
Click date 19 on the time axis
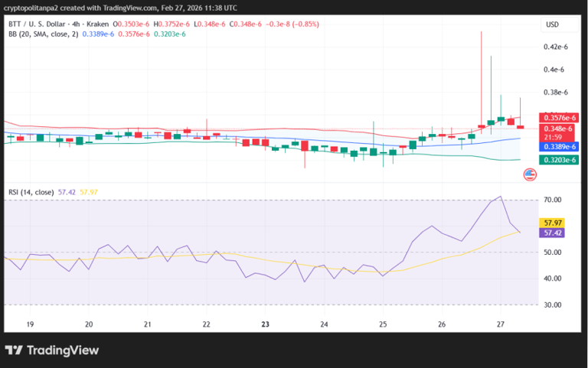click(30, 324)
